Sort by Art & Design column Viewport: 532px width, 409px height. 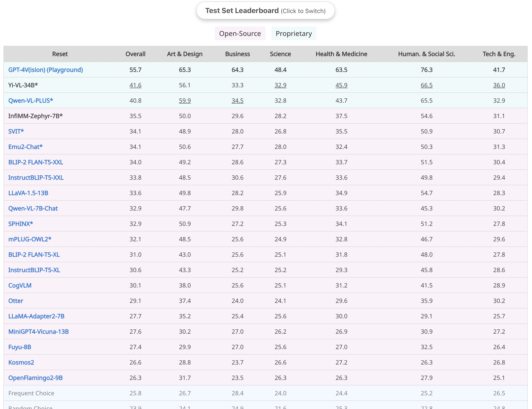(185, 54)
